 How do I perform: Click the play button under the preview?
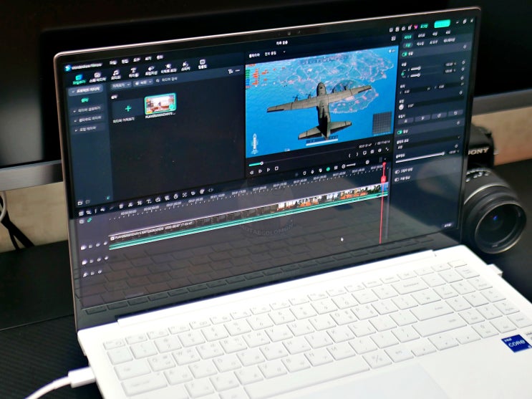(x=268, y=170)
